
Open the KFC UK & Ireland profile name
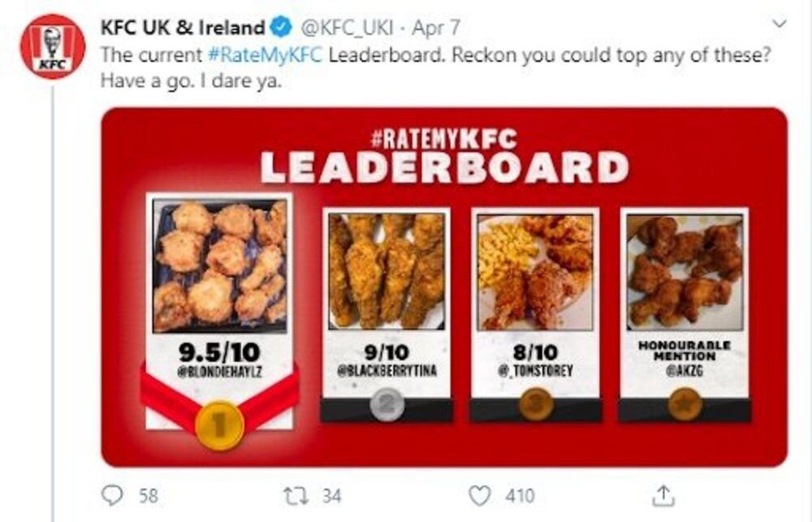click(182, 28)
